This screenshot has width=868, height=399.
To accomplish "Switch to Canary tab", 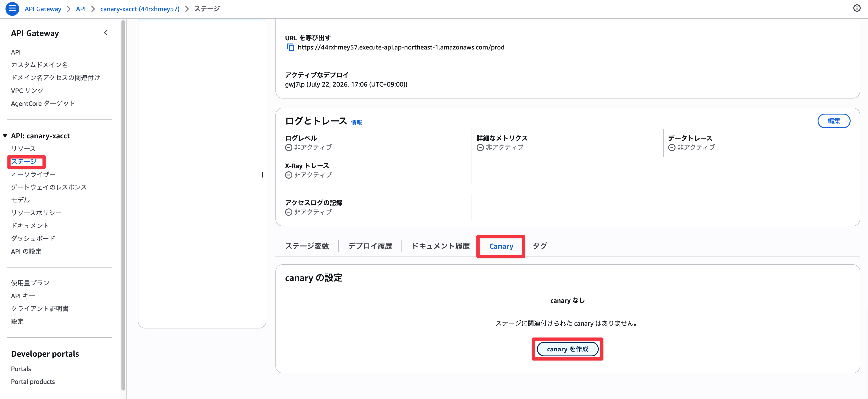I will click(501, 246).
